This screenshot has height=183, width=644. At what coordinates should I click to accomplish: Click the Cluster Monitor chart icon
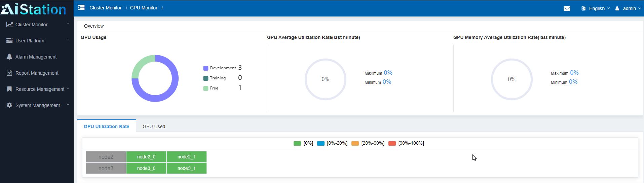[x=9, y=25]
